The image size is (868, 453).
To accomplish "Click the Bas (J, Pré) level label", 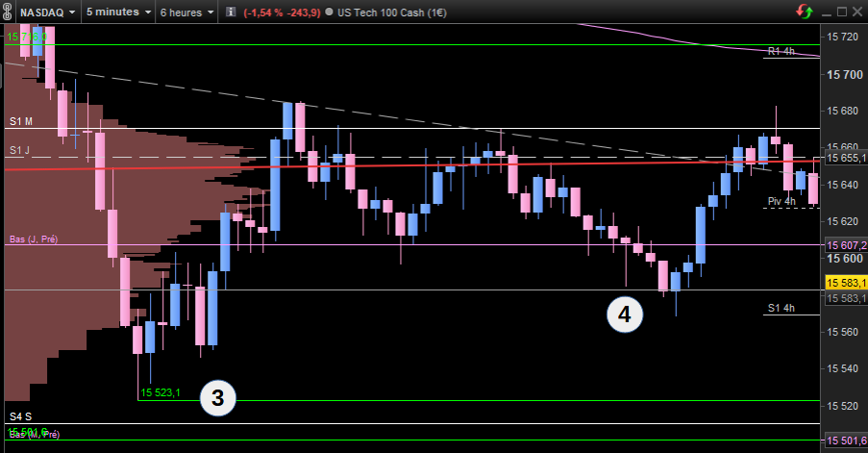I will (x=34, y=239).
